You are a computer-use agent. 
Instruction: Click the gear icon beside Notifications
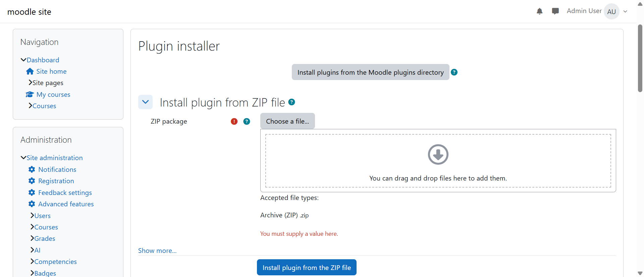(x=32, y=169)
